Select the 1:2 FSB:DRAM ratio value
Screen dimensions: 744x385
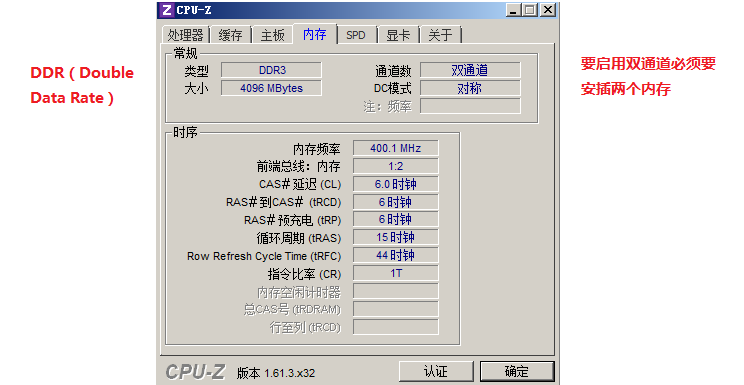(x=395, y=166)
